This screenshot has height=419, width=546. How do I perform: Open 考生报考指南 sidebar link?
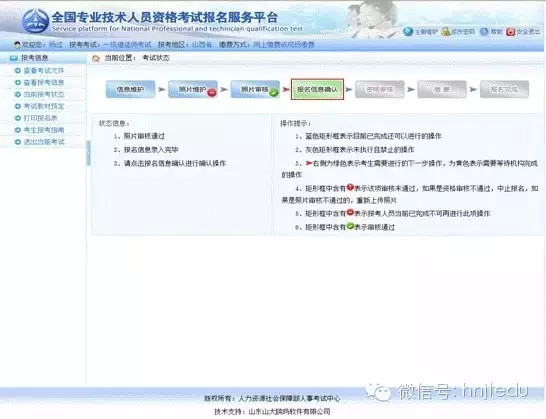coord(44,130)
